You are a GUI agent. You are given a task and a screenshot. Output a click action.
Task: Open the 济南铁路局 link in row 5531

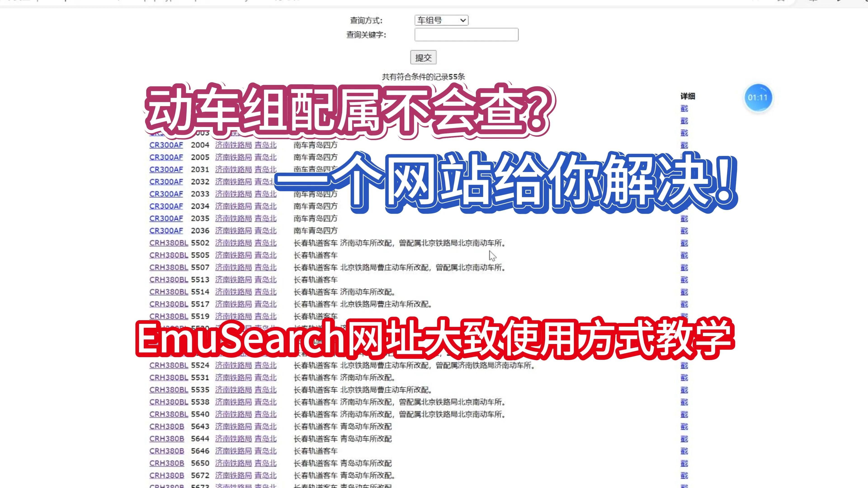pos(233,378)
